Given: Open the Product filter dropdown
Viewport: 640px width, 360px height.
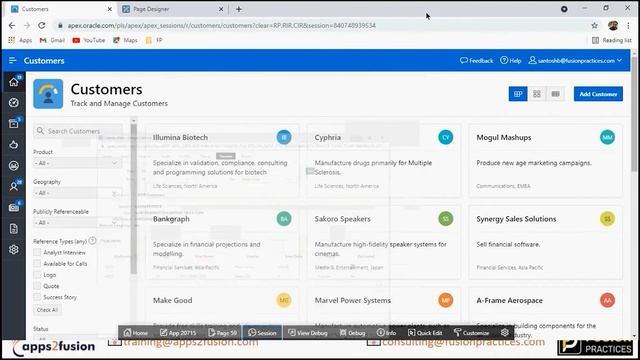Looking at the screenshot, I should click(78, 163).
